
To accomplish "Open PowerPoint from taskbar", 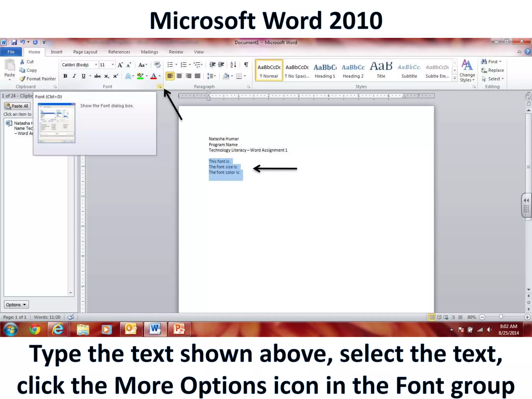I will point(179,329).
